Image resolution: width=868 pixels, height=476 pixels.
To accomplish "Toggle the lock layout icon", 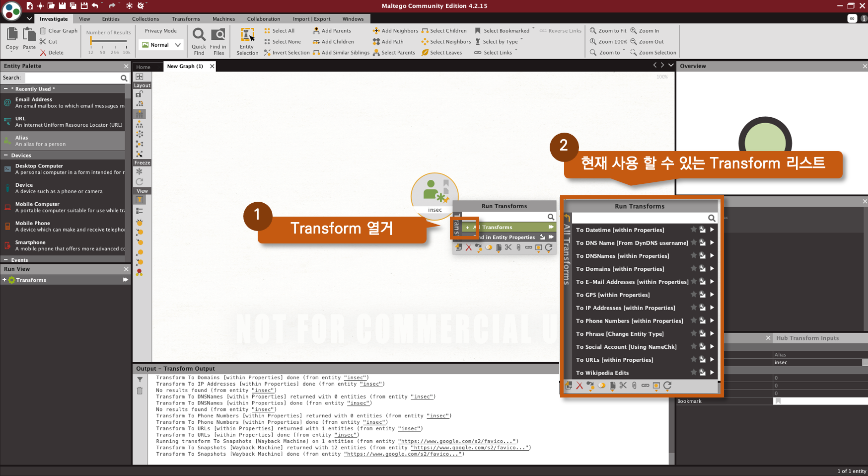I will tap(140, 94).
